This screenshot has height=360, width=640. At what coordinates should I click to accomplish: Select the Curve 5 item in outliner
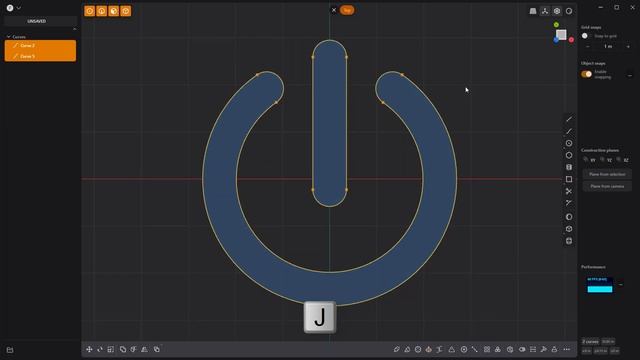[x=40, y=56]
